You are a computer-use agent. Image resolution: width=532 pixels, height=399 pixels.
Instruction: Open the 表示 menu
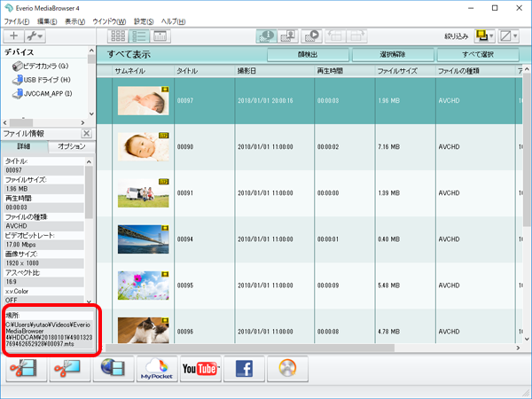tap(75, 21)
